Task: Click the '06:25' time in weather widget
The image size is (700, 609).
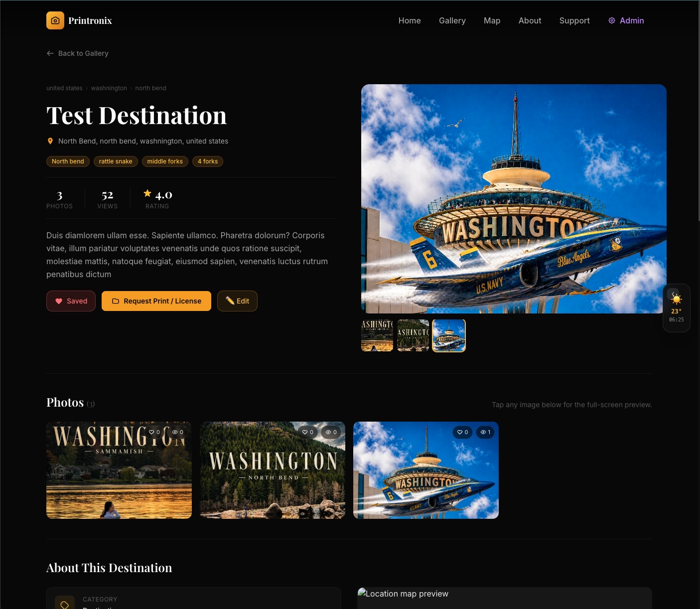Action: (677, 319)
